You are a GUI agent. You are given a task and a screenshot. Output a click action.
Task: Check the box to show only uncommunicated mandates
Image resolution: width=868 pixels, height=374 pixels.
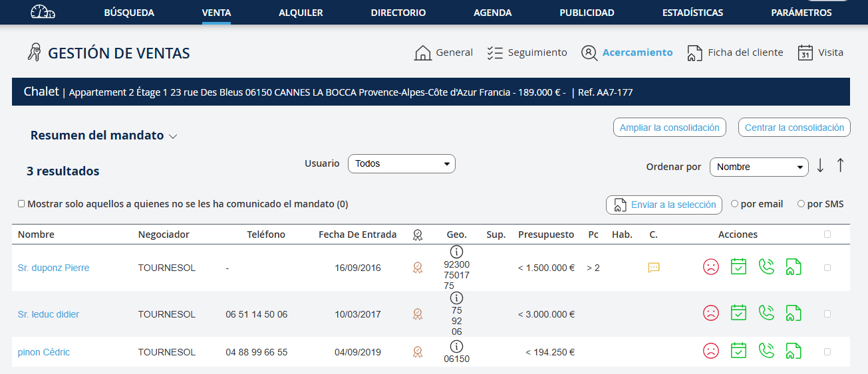tap(21, 204)
